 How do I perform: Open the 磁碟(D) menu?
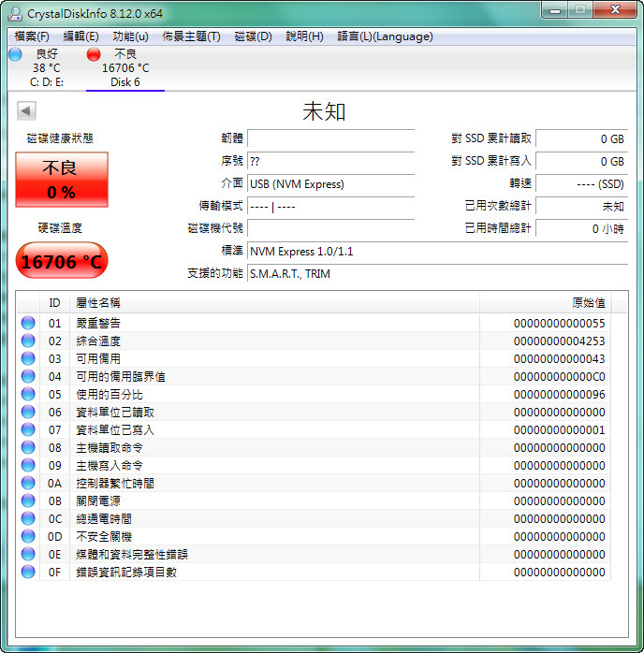[x=253, y=36]
